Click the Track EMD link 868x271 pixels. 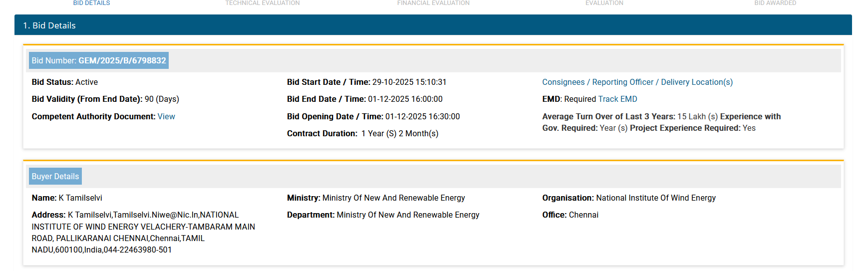(617, 99)
